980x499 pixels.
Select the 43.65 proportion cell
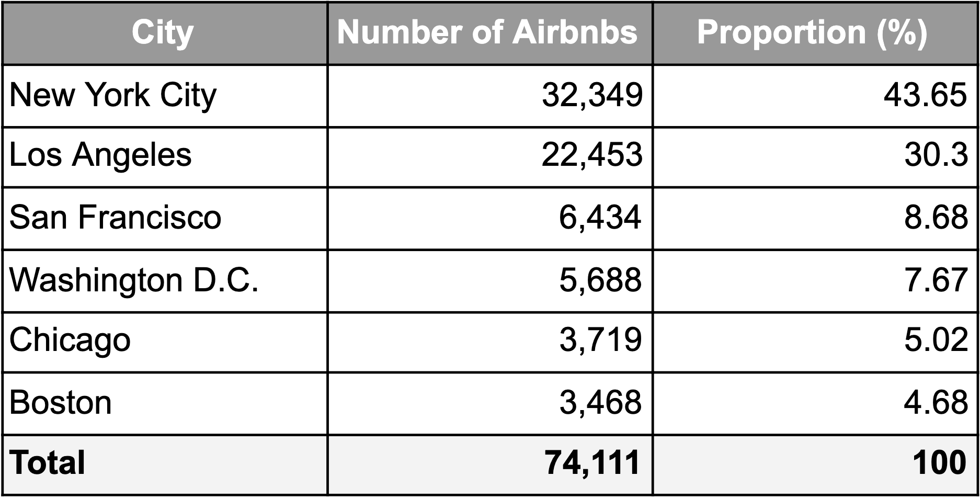(925, 96)
